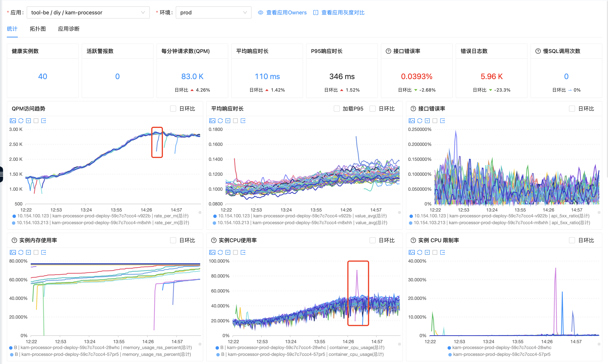Open help icon beside 接口错误率 chart title
Screen dimensions: 608x364
pyautogui.click(x=413, y=109)
